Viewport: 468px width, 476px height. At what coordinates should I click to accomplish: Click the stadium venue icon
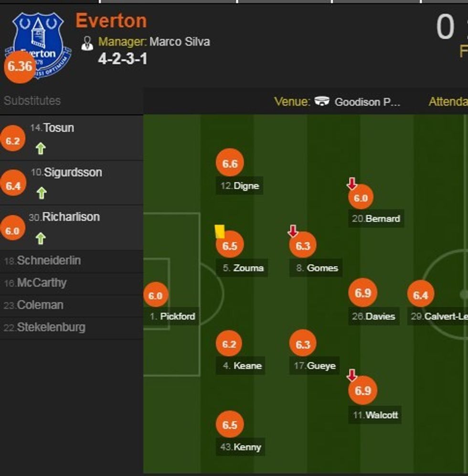click(322, 101)
